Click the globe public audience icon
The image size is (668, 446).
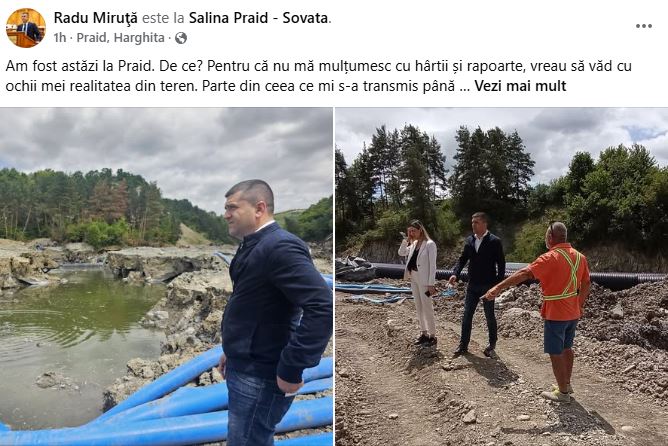point(181,38)
